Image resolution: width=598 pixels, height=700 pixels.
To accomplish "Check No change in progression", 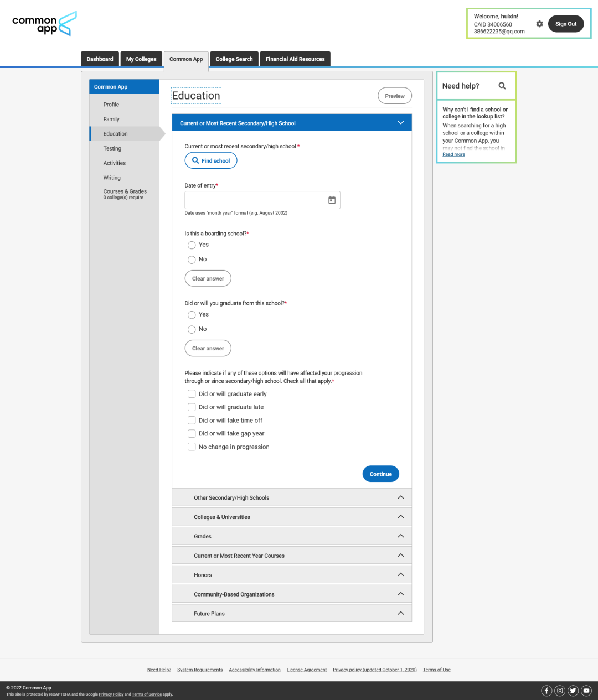I will pos(192,447).
